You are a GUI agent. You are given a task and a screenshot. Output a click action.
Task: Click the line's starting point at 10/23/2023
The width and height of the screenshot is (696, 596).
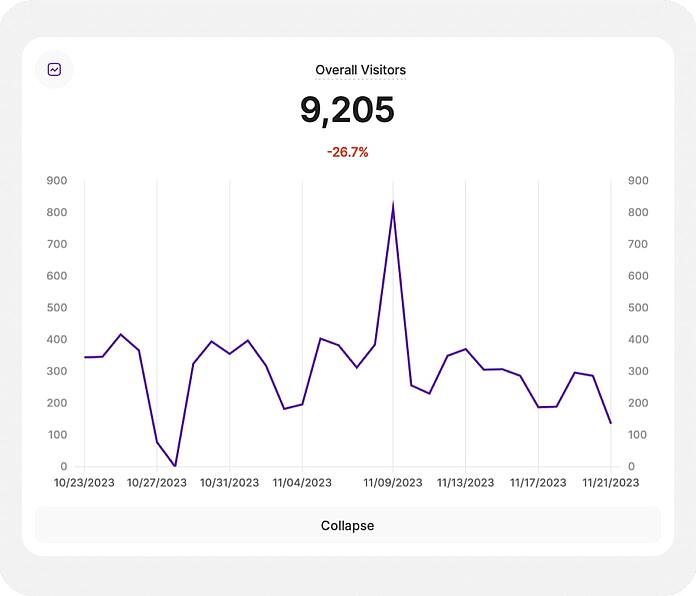click(x=84, y=357)
